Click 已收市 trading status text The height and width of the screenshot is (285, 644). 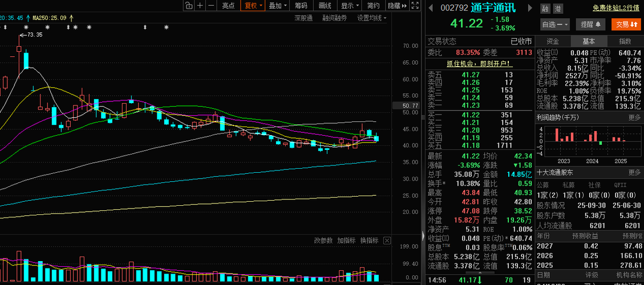click(x=521, y=42)
